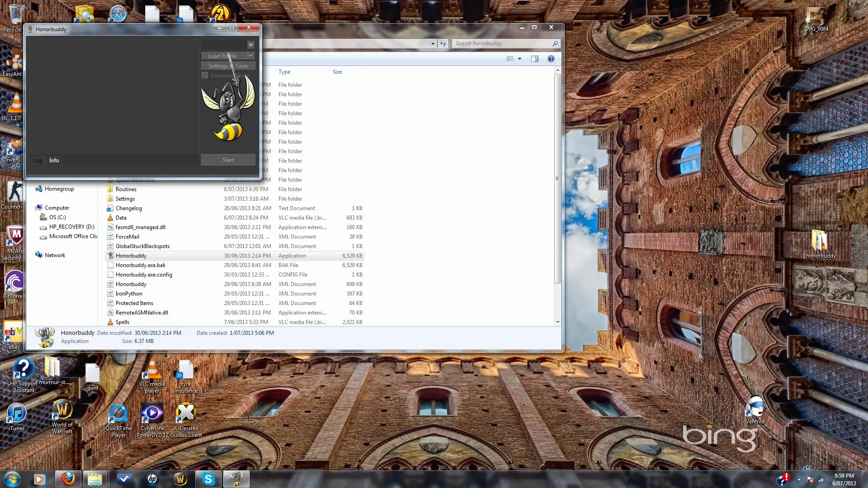Screen dimensions: 868x488
Task: Select Honorbuddy.exe.config file
Action: (234, 275)
